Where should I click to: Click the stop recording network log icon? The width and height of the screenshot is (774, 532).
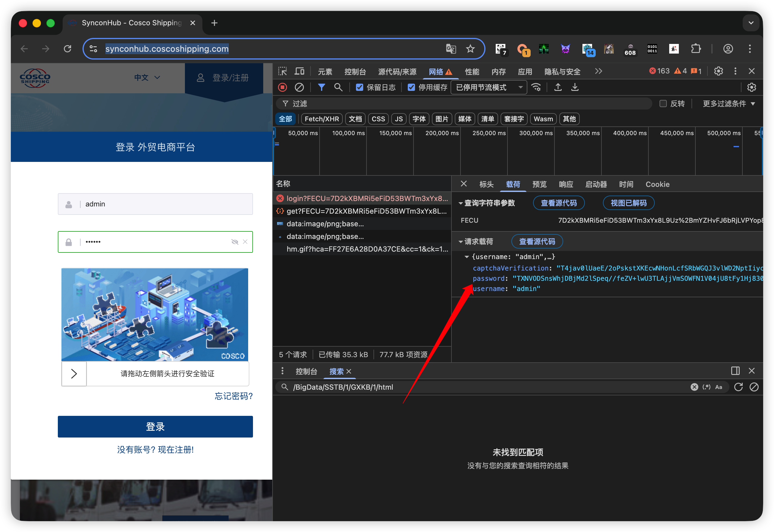tap(282, 87)
